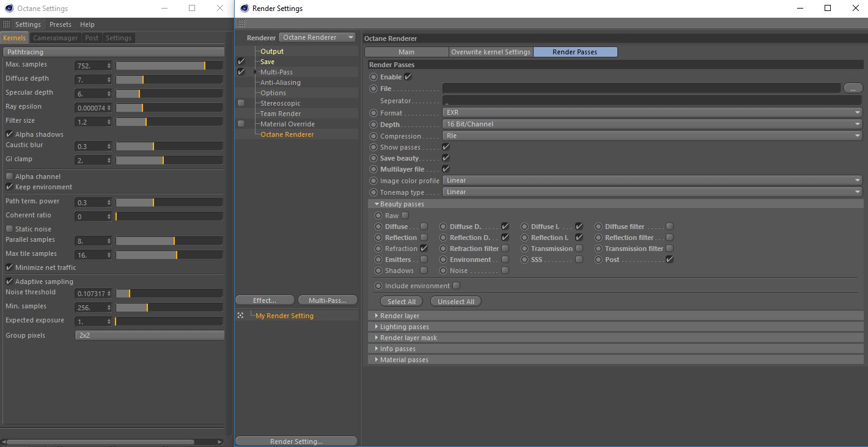Image resolution: width=868 pixels, height=447 pixels.
Task: Click the animation dot beside Image color profile
Action: (x=373, y=181)
